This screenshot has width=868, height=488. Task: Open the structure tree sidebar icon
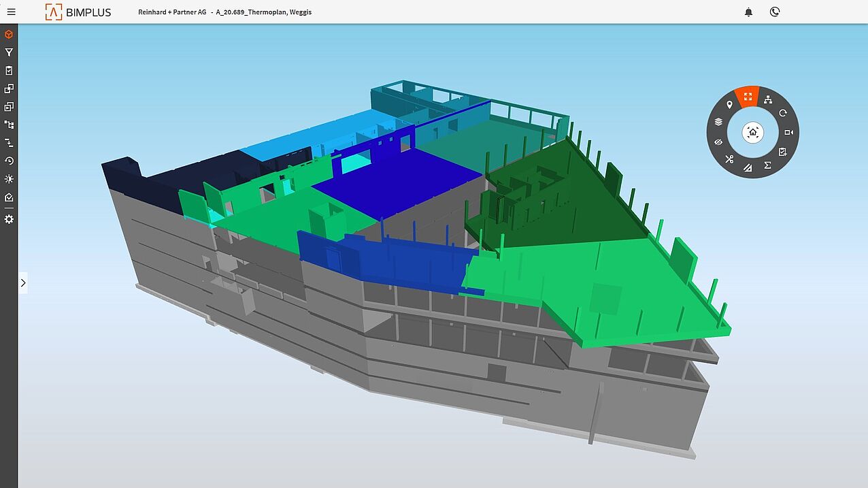tap(9, 125)
